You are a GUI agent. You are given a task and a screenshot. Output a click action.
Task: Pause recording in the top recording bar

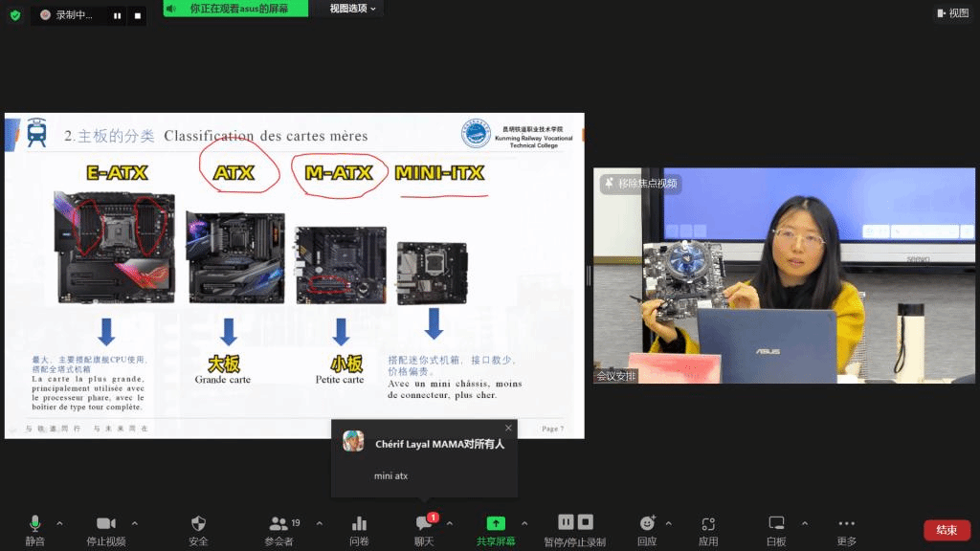tap(118, 15)
